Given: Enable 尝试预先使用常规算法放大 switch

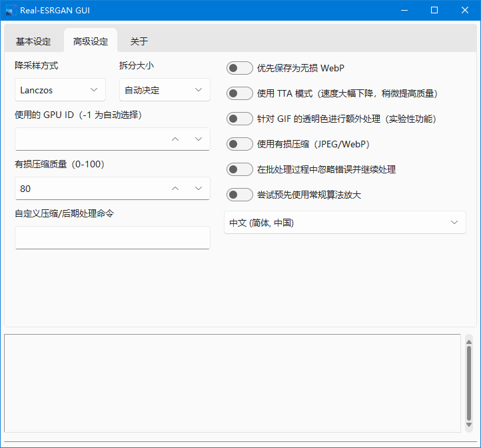Looking at the screenshot, I should [240, 195].
